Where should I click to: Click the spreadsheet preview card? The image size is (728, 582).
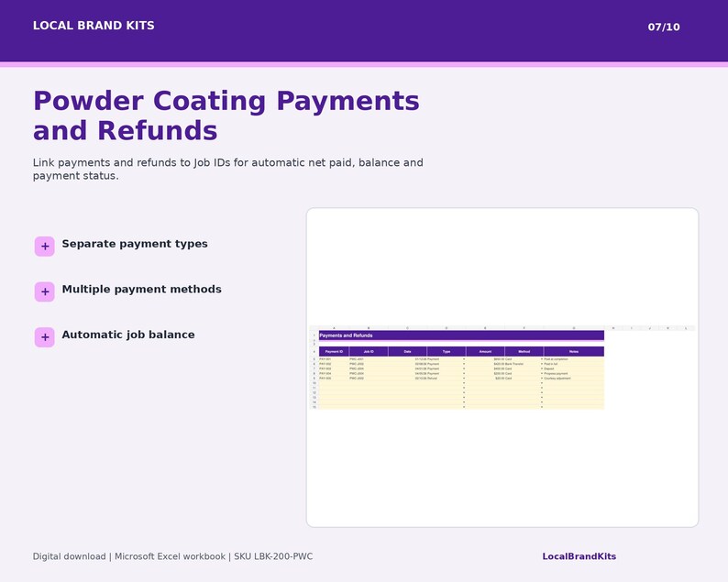[x=502, y=368]
